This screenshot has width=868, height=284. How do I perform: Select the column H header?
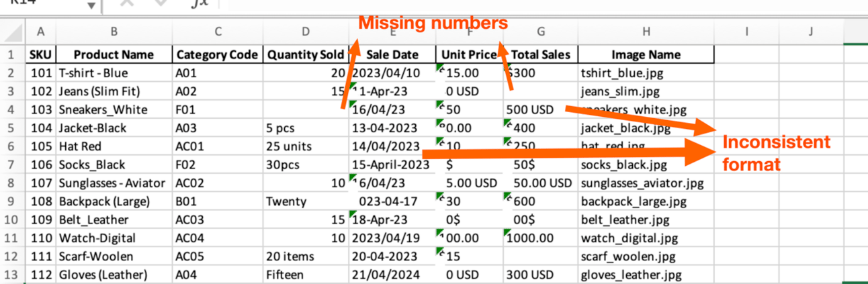(646, 31)
